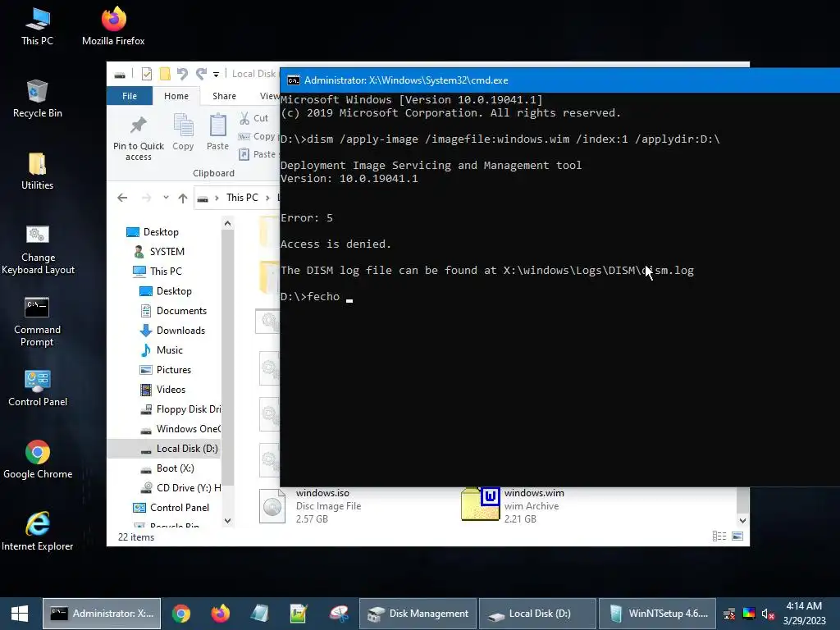
Task: Click the Paste ribbon button
Action: click(x=217, y=132)
